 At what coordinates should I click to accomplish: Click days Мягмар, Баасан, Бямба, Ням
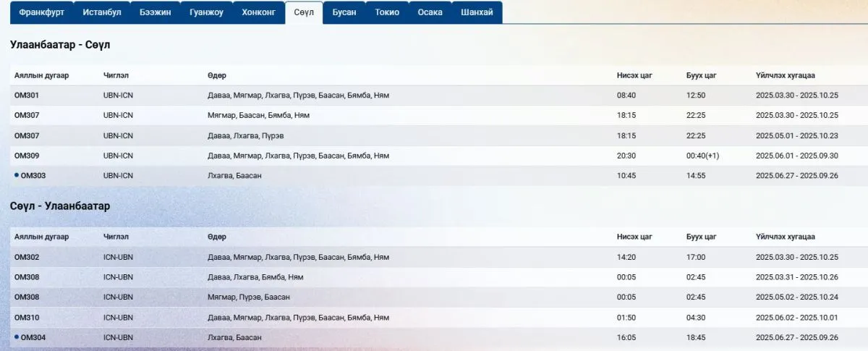259,116
